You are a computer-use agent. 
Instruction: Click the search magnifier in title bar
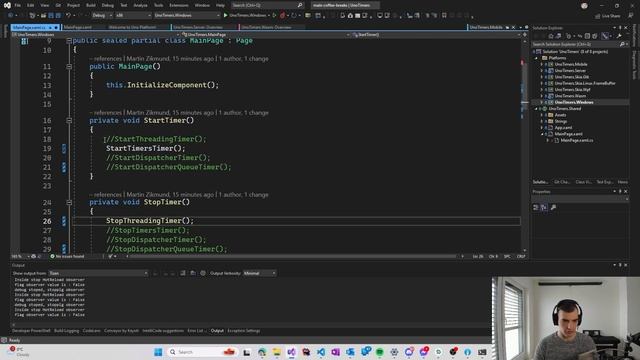click(300, 5)
